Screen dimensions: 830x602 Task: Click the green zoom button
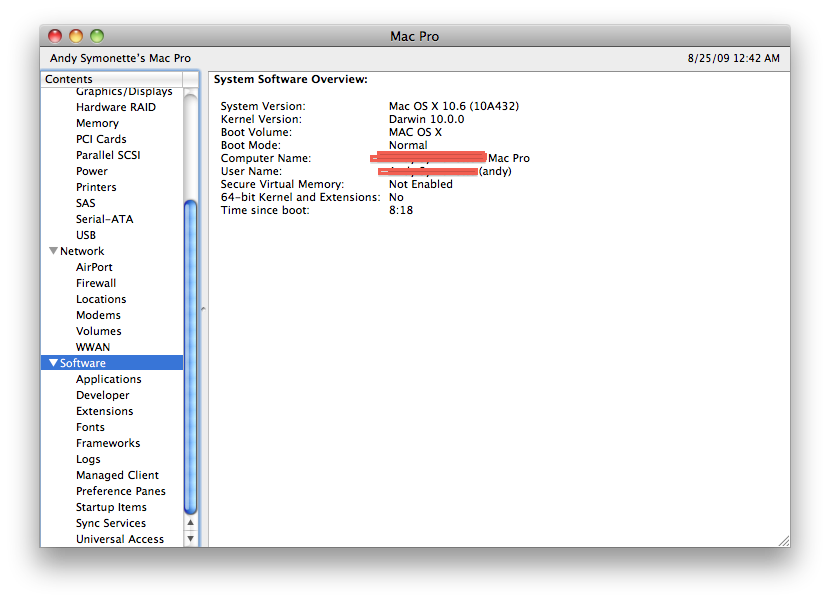(x=97, y=36)
